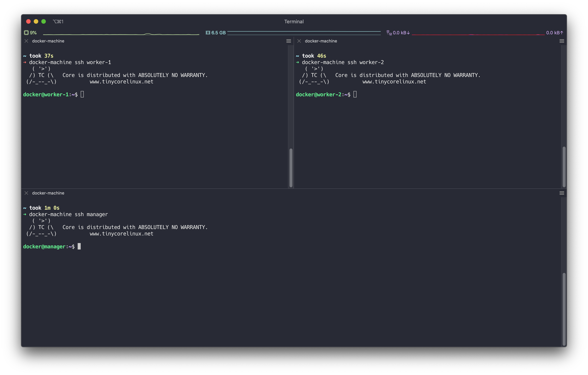The height and width of the screenshot is (375, 588).
Task: Close the bottom manager docker-machine session
Action: (26, 193)
